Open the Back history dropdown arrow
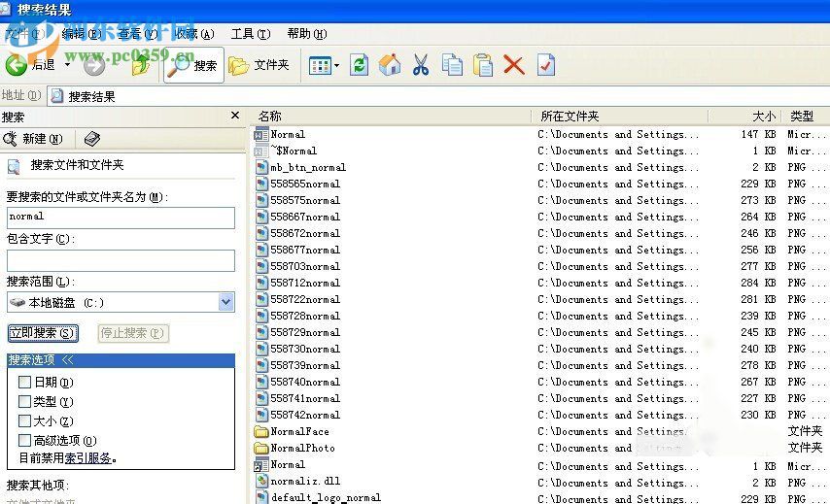 tap(67, 64)
